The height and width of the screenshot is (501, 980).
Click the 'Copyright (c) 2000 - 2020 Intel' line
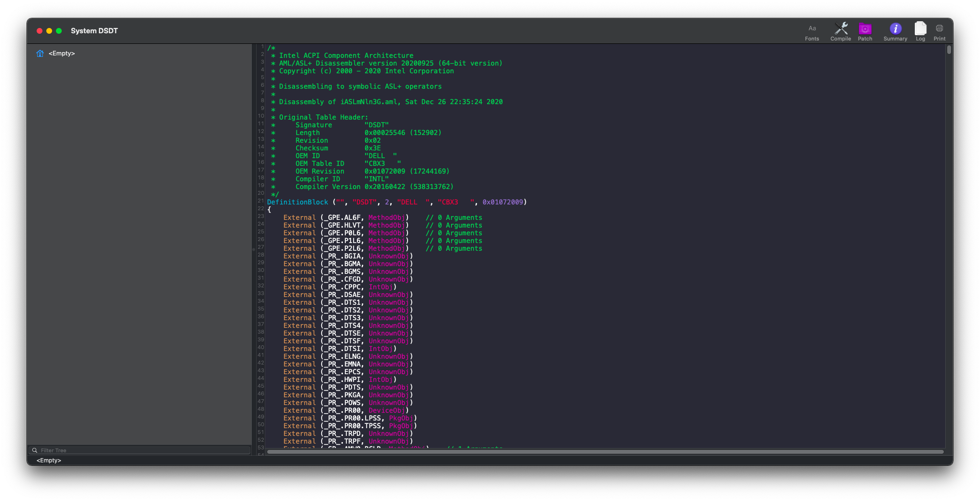pos(362,71)
